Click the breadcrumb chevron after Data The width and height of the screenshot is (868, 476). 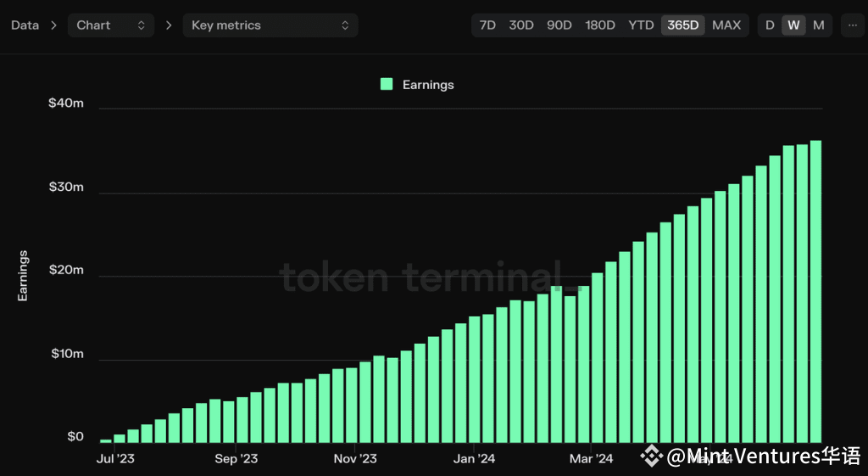click(x=53, y=25)
